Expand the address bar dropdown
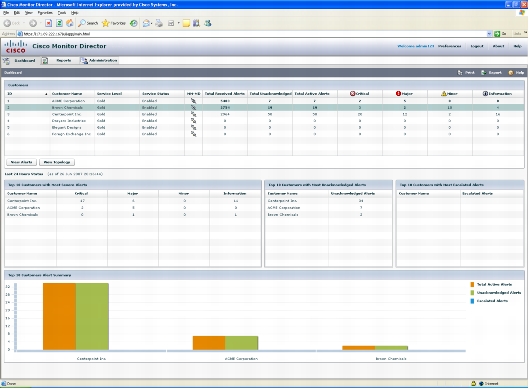Screen dimensions: 530x389 tap(489, 34)
